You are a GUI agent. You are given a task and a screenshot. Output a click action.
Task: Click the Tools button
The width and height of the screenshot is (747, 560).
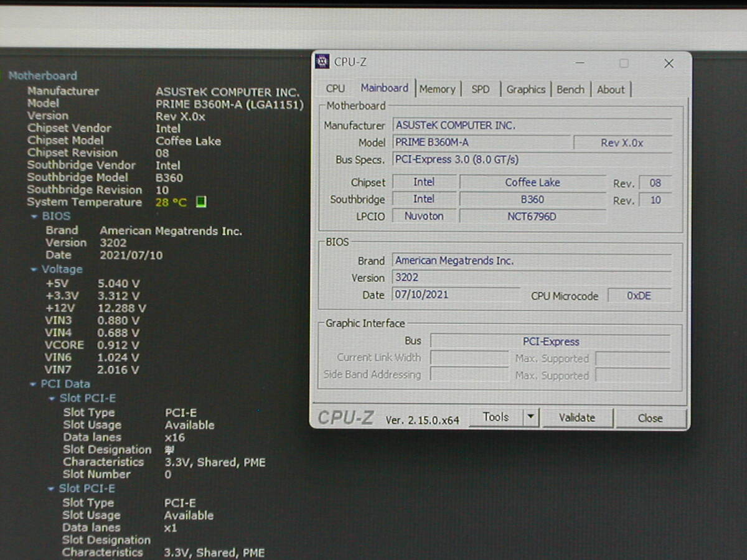[496, 418]
